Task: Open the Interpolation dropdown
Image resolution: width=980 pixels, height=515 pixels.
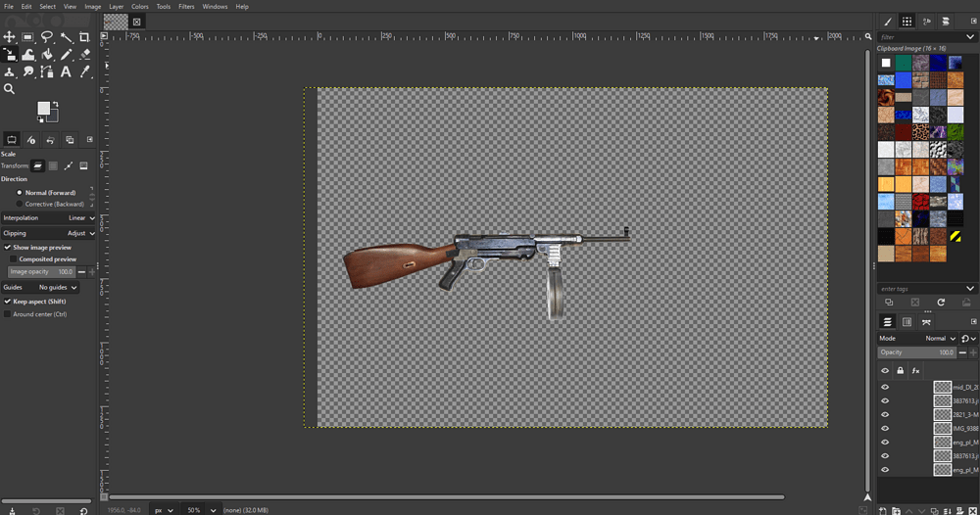Action: coord(80,218)
